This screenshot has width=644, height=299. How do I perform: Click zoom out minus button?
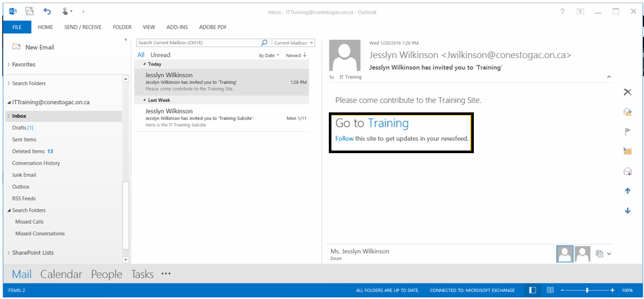[563, 290]
